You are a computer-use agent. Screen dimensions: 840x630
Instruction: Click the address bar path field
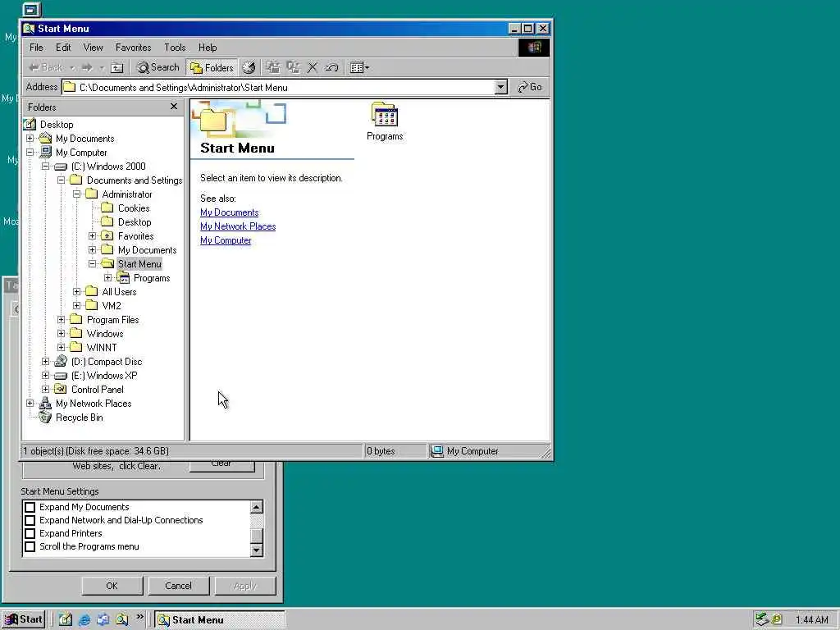[278, 87]
